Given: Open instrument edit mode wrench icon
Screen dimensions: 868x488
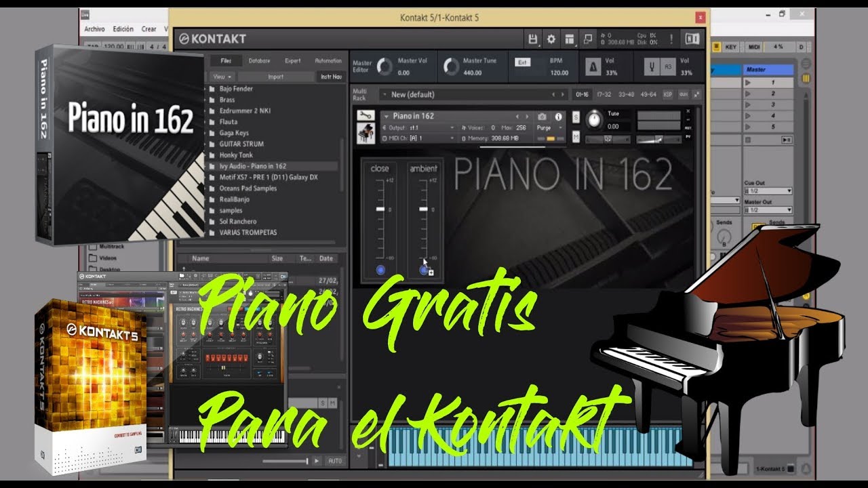Looking at the screenshot, I should coord(366,115).
